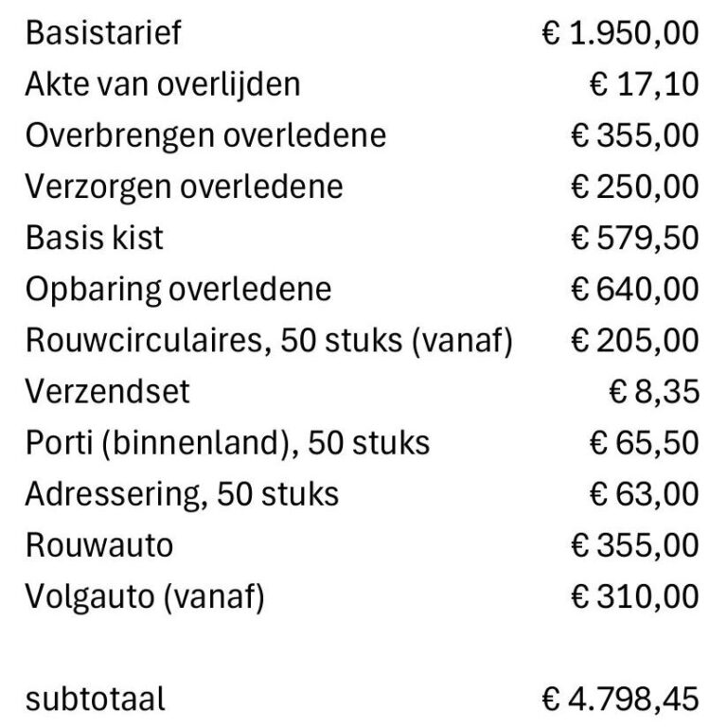The height and width of the screenshot is (728, 727).
Task: Click the € 205,00 amount
Action: pyautogui.click(x=634, y=340)
